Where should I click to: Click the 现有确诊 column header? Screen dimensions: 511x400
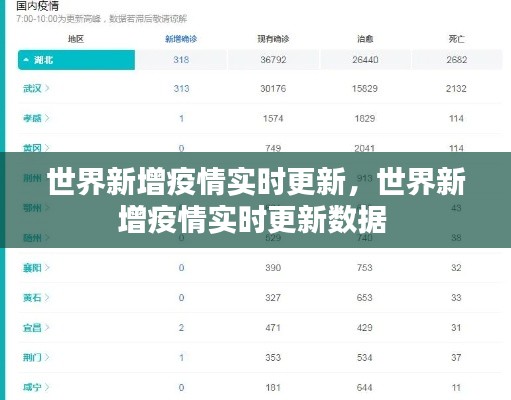[273, 39]
